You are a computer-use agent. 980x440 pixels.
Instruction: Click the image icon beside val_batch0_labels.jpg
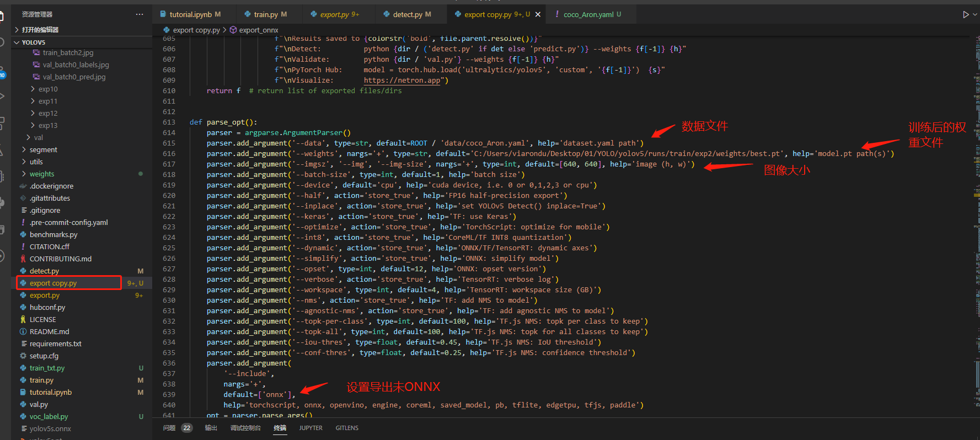pos(36,65)
